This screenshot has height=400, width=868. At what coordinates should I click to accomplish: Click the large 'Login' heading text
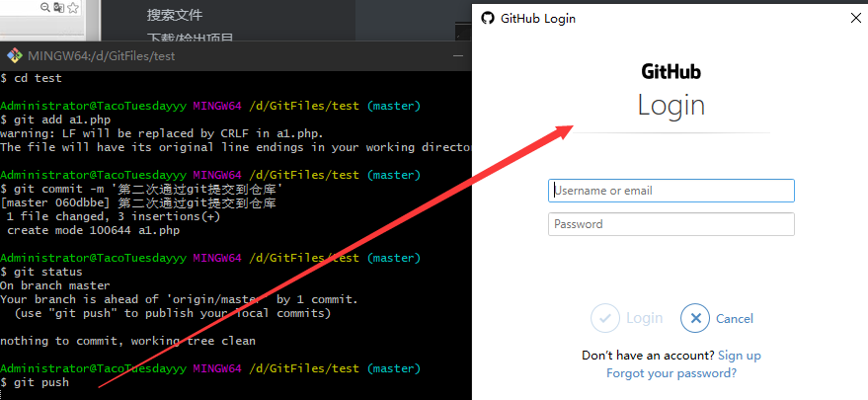(x=671, y=106)
